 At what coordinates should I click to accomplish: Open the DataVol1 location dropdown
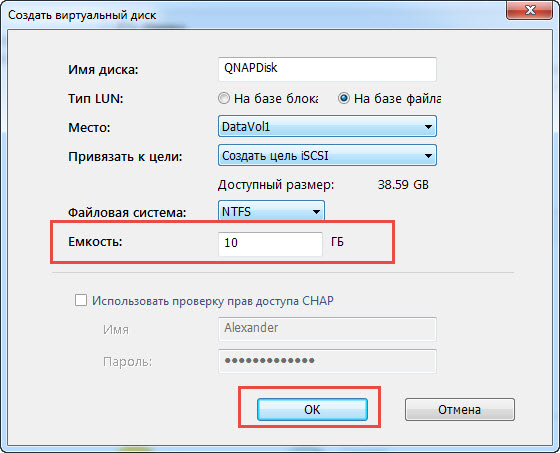(x=327, y=126)
